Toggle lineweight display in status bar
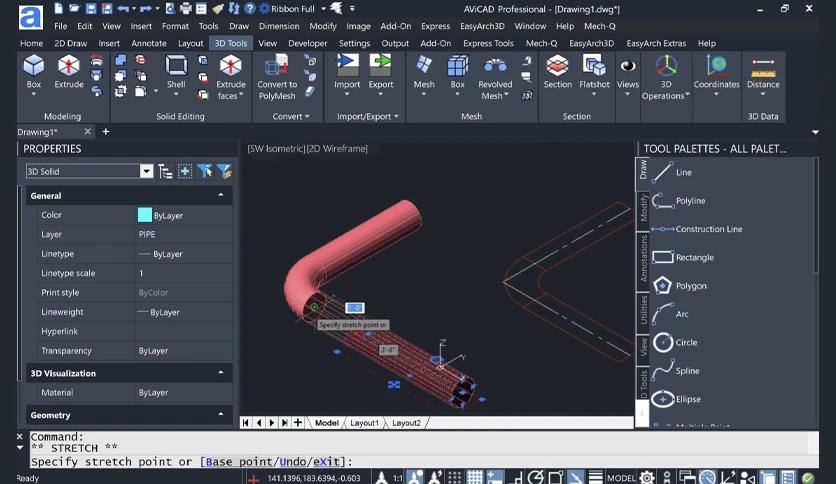Viewport: 836px width, 484px height. click(596, 478)
